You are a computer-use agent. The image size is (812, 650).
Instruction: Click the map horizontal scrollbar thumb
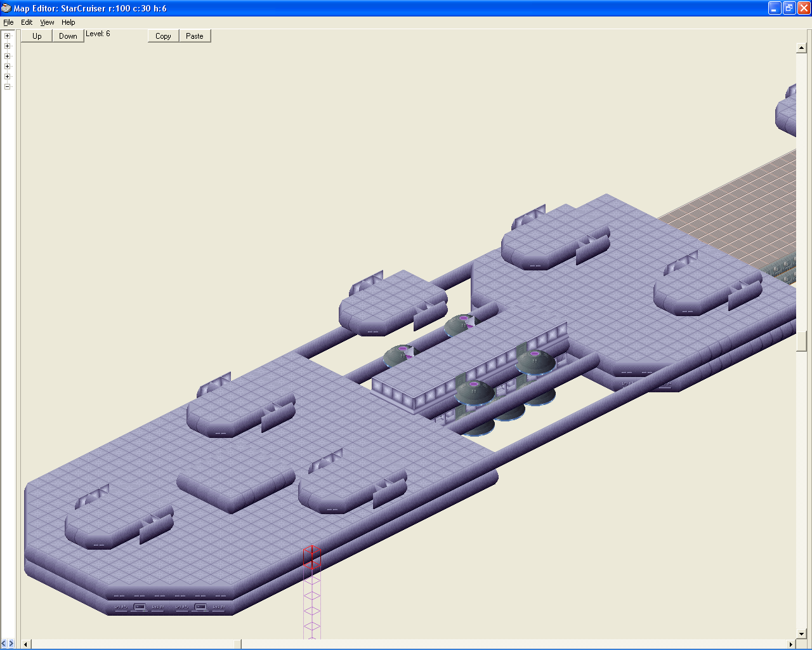(x=237, y=644)
